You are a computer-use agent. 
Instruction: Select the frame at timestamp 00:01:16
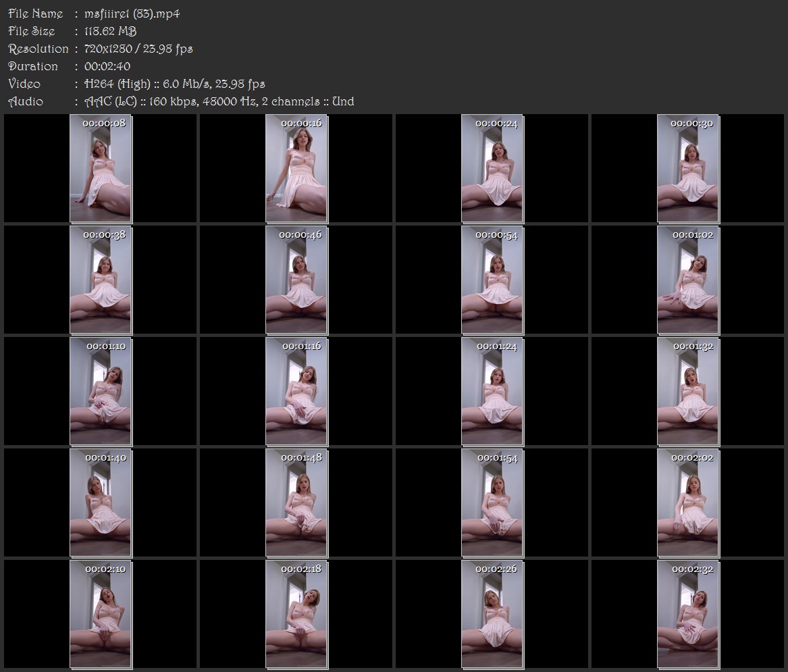click(296, 392)
